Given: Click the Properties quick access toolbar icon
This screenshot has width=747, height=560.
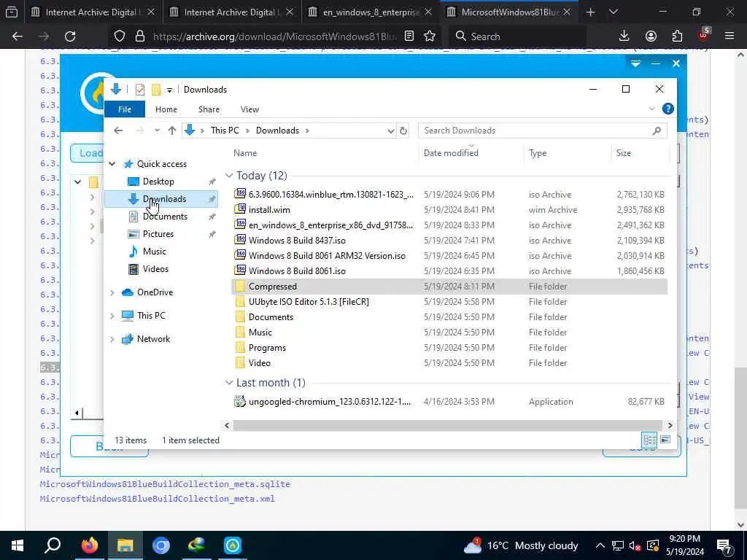Looking at the screenshot, I should pyautogui.click(x=139, y=90).
